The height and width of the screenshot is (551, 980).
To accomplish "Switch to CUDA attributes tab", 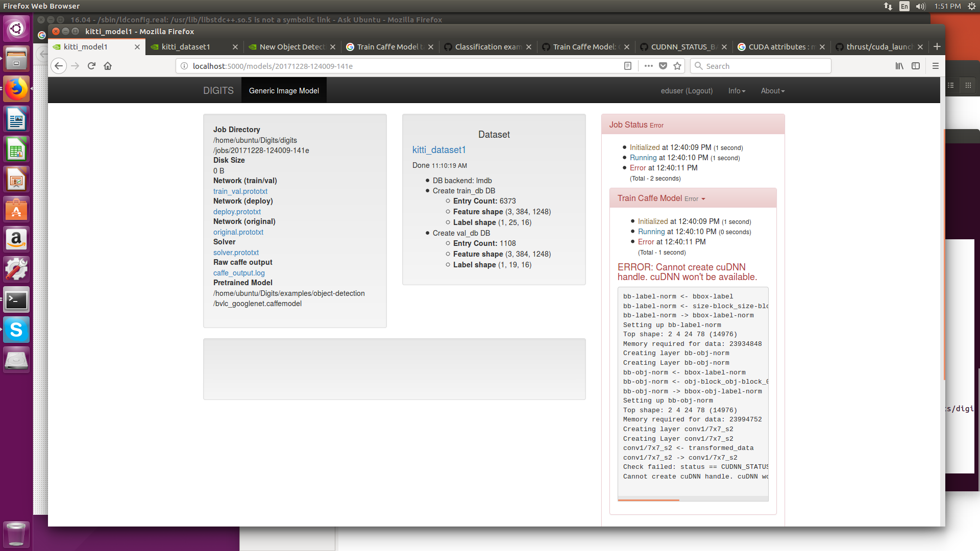I will click(x=776, y=47).
